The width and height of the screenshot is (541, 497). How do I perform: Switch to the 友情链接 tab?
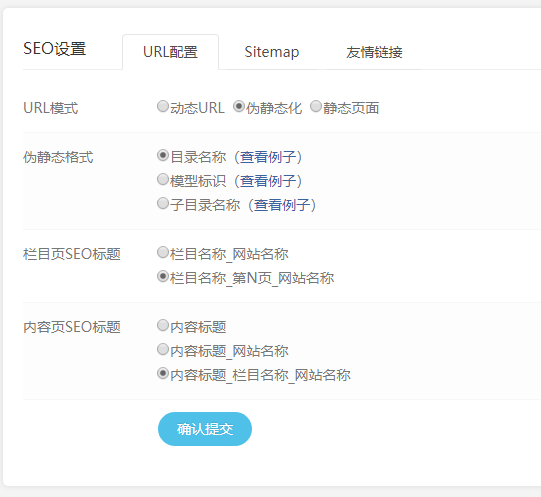click(x=374, y=52)
